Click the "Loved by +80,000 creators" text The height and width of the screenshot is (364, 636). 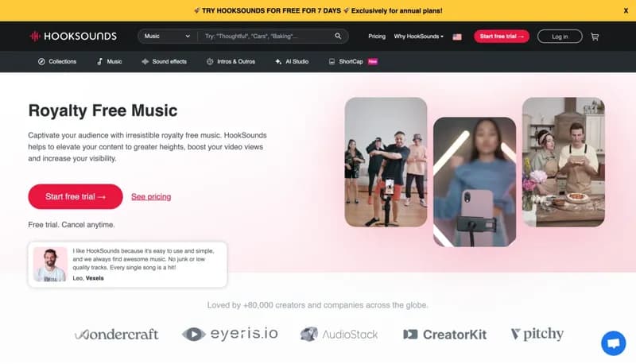(x=317, y=305)
